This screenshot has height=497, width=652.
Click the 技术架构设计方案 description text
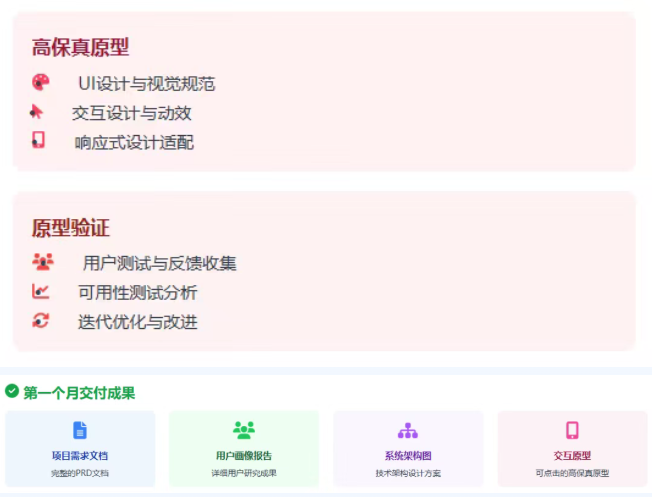tap(408, 473)
